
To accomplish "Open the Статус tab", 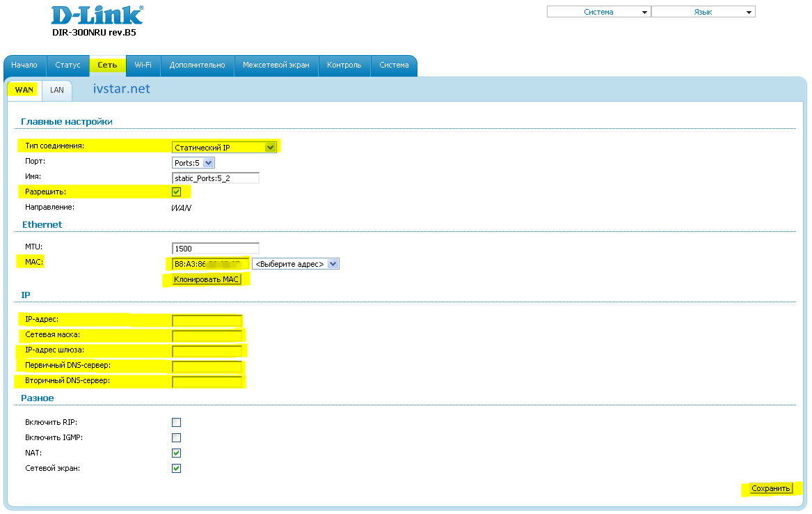I will click(67, 65).
